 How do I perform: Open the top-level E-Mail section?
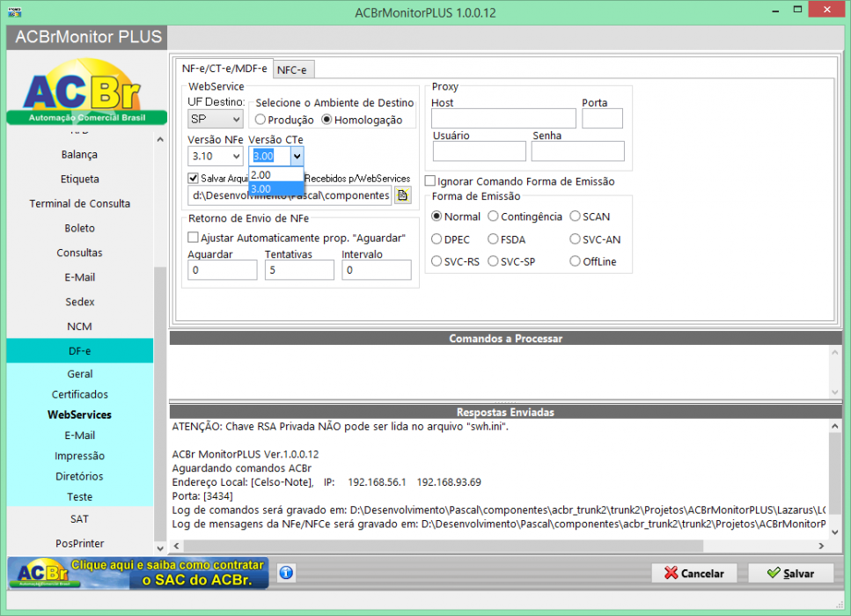click(x=80, y=277)
